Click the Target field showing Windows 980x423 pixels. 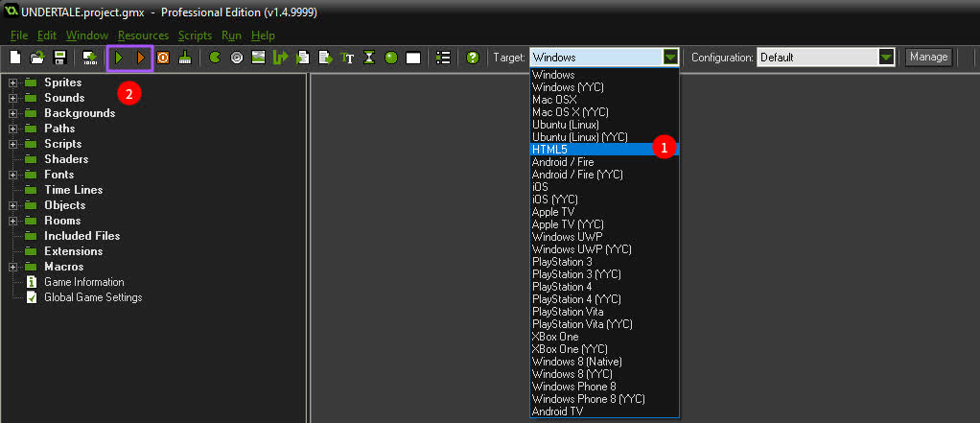596,58
